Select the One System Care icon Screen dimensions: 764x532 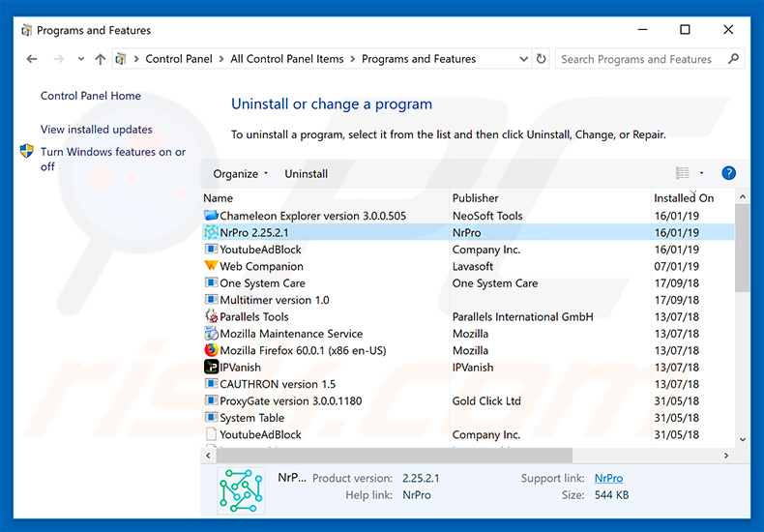pyautogui.click(x=211, y=282)
